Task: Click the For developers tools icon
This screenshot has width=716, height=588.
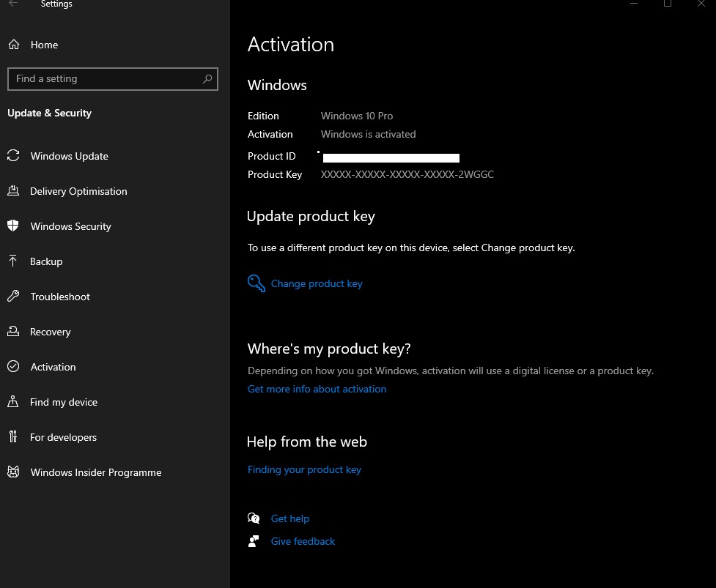Action: [12, 436]
